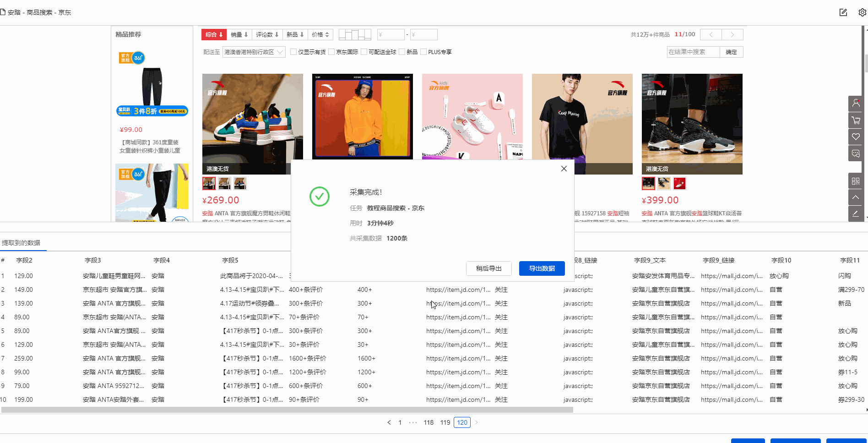Open the 361 black pants recommended product
Screen dimensions: 868x443
tap(152, 82)
